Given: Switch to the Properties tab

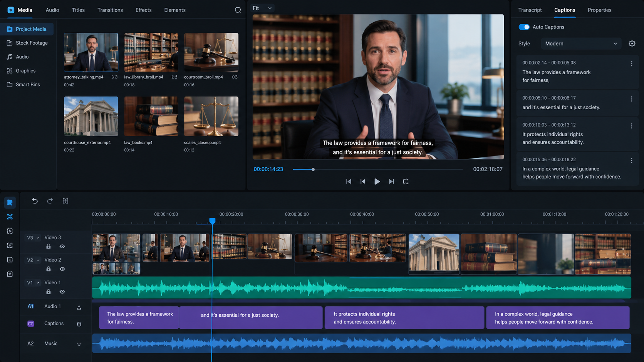Looking at the screenshot, I should (599, 10).
